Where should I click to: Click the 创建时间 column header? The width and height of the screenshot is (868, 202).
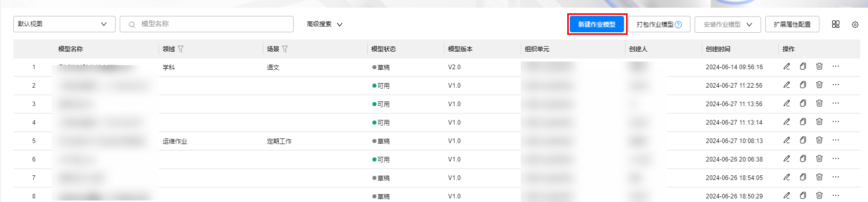(x=718, y=49)
